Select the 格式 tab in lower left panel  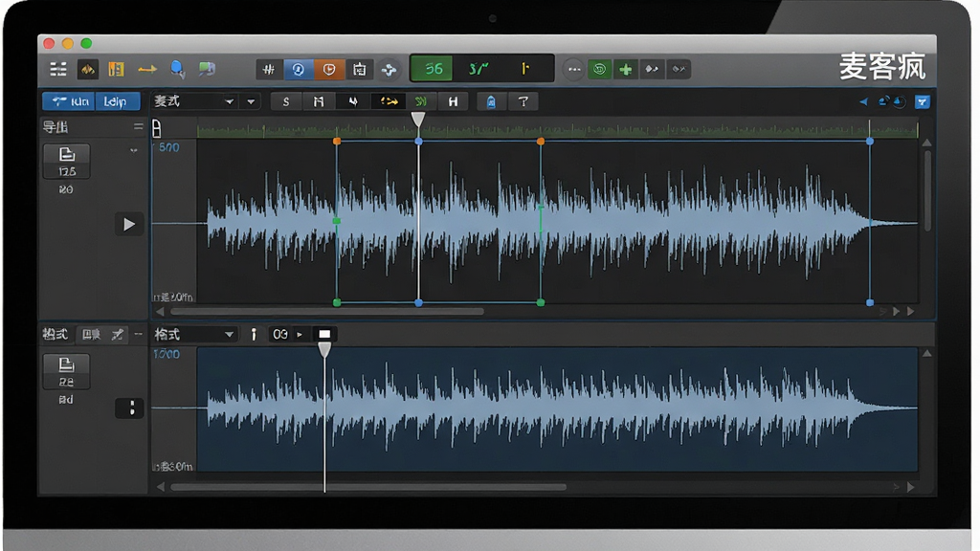[55, 334]
